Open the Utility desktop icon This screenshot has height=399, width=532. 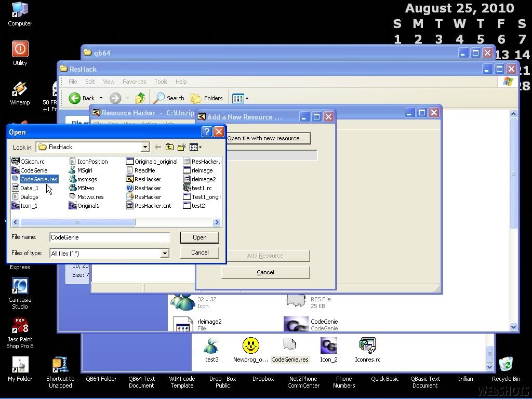tap(20, 53)
